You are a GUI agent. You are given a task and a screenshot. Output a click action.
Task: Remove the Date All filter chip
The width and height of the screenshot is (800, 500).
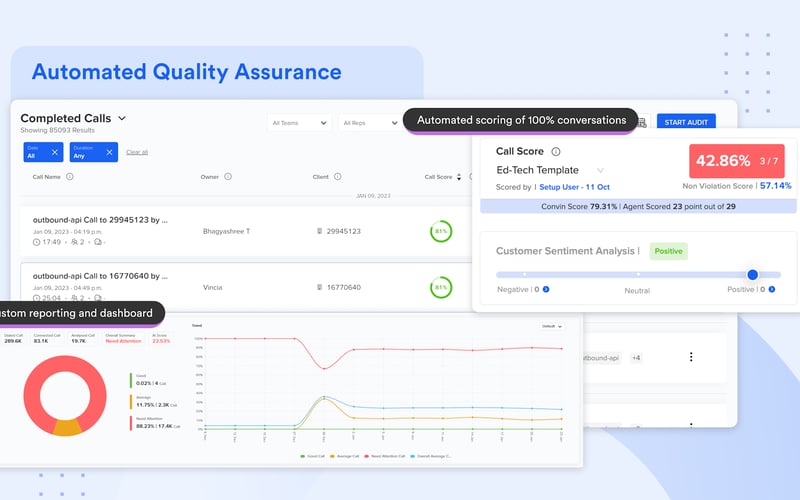pyautogui.click(x=55, y=152)
